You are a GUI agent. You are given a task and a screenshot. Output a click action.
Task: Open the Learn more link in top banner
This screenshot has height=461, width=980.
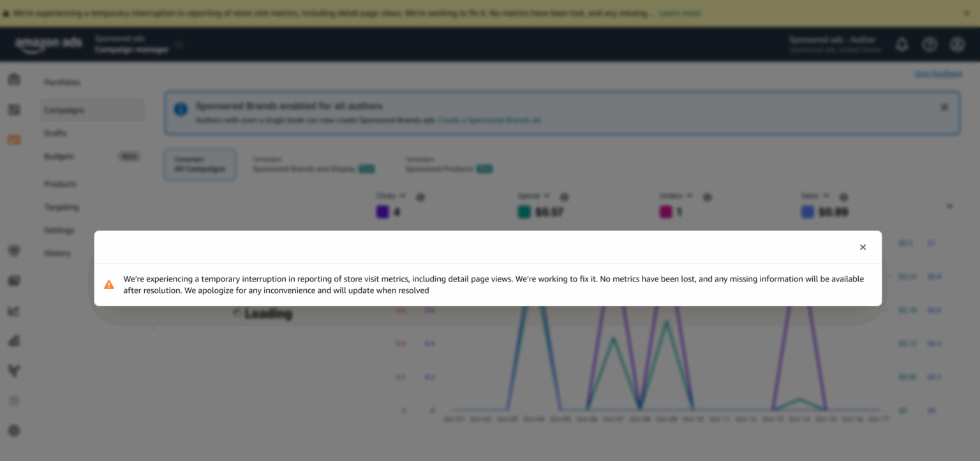pyautogui.click(x=679, y=12)
